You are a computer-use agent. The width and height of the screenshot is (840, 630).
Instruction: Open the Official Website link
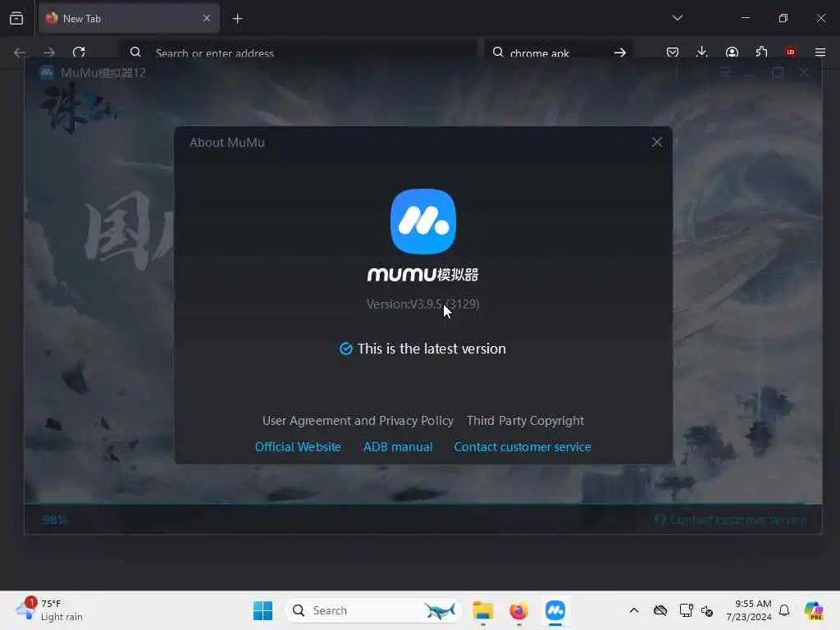point(298,447)
